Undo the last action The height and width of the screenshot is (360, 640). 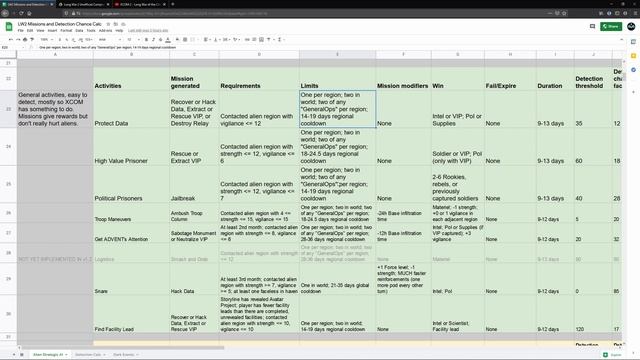pyautogui.click(x=11, y=40)
